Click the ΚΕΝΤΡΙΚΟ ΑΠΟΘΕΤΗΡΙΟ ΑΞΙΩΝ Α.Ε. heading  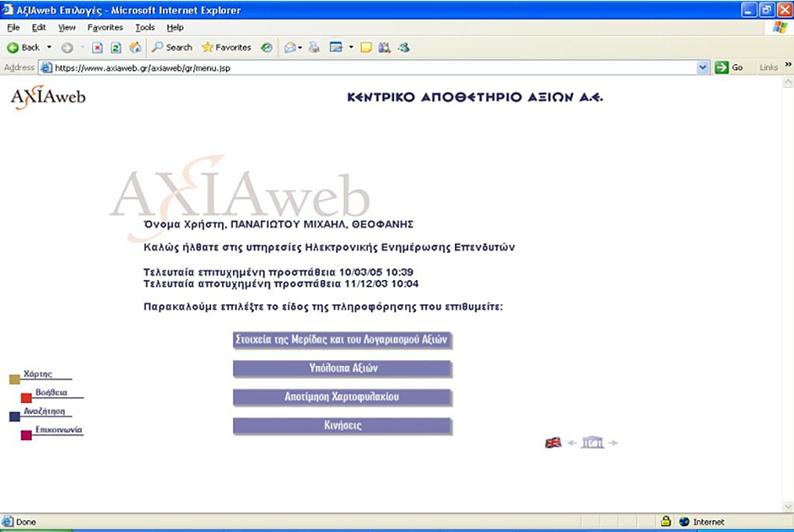click(x=475, y=97)
